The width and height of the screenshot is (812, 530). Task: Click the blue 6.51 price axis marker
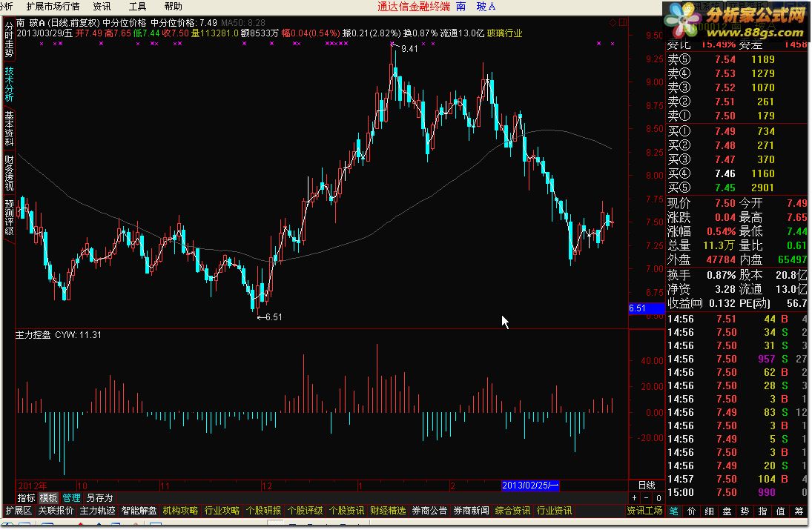coord(647,308)
